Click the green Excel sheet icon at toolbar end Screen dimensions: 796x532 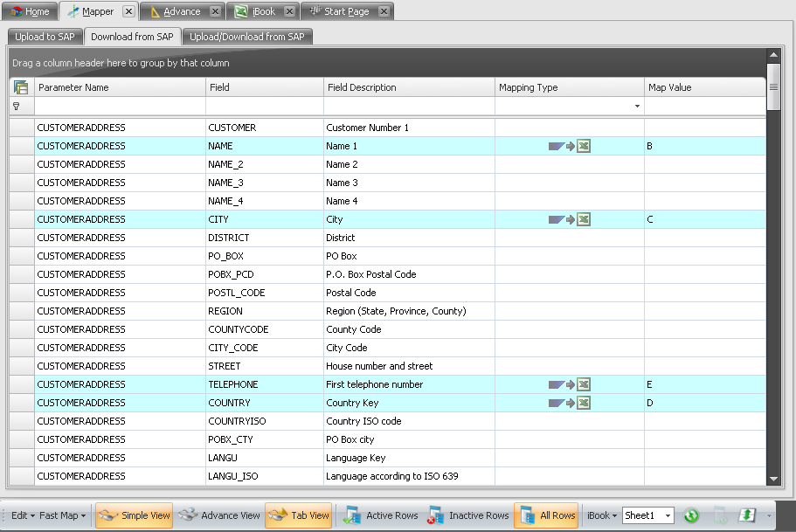click(x=747, y=515)
